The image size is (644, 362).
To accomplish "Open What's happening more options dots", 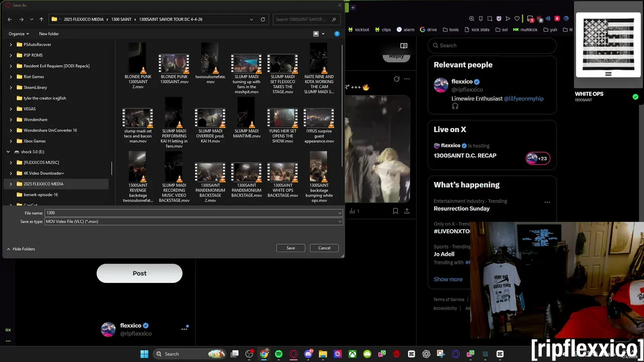I will [547, 202].
